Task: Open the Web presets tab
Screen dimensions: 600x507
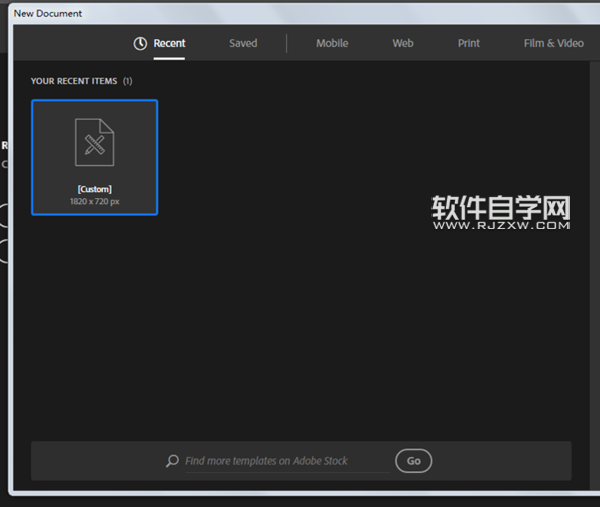Action: coord(403,43)
